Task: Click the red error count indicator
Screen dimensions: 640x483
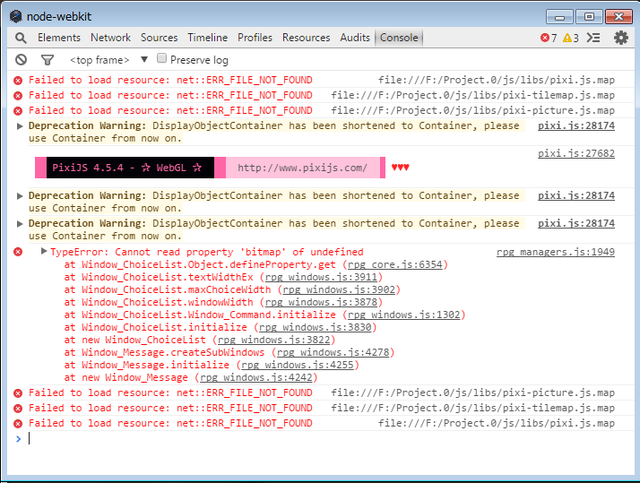Action: pos(549,38)
